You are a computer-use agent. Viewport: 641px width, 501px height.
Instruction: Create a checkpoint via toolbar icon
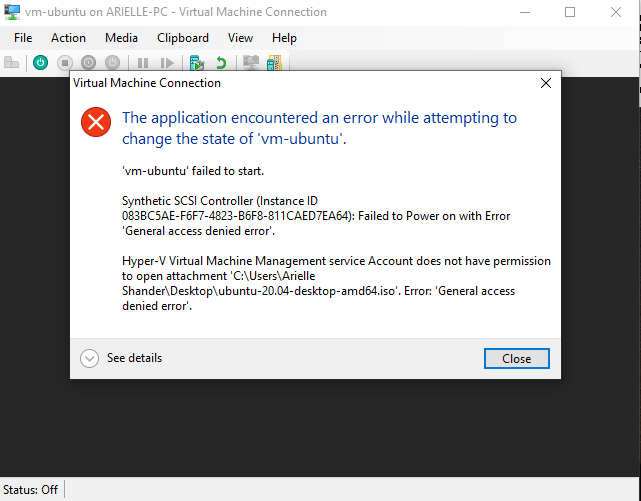(198, 62)
